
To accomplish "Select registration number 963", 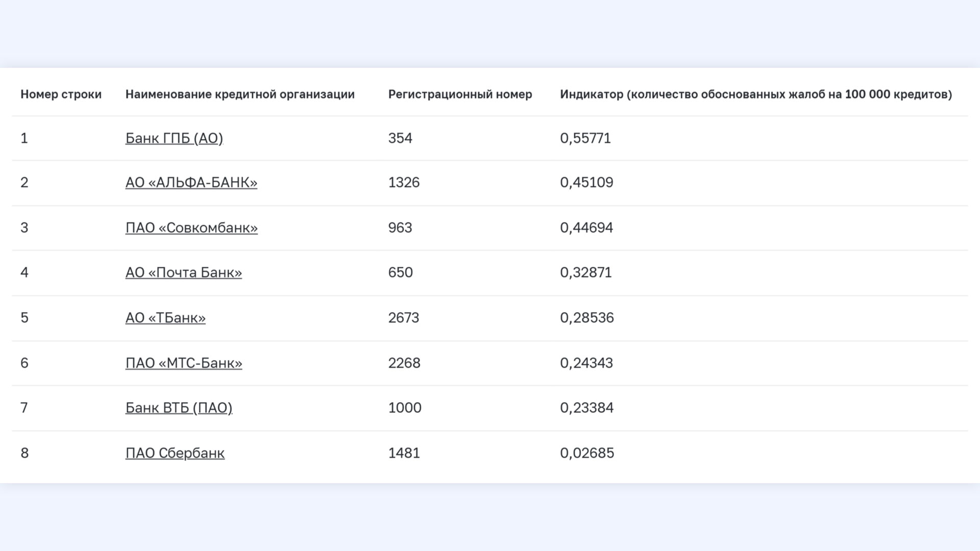I will tap(400, 228).
